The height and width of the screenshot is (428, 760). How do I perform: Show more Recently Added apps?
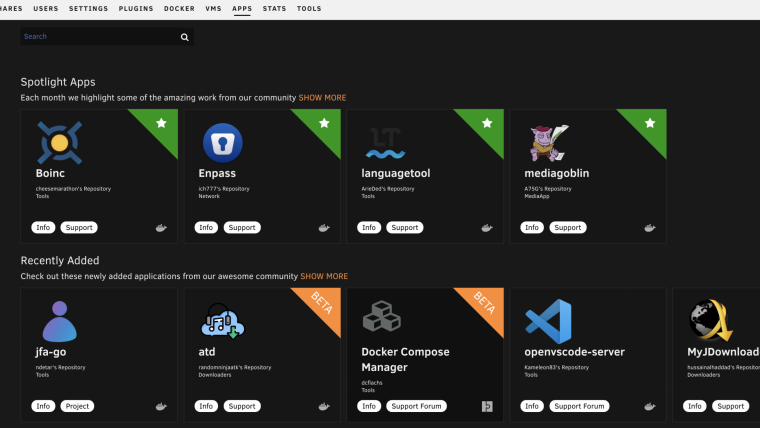click(x=324, y=276)
